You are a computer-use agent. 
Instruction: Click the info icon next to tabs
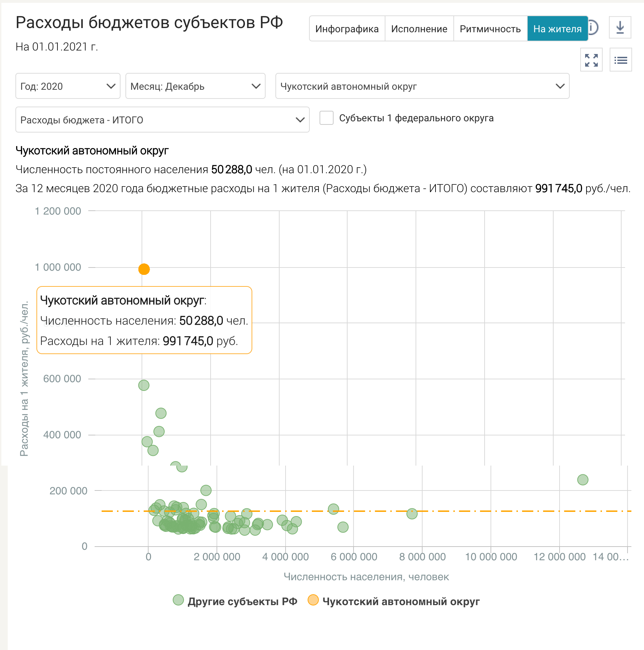tap(593, 27)
